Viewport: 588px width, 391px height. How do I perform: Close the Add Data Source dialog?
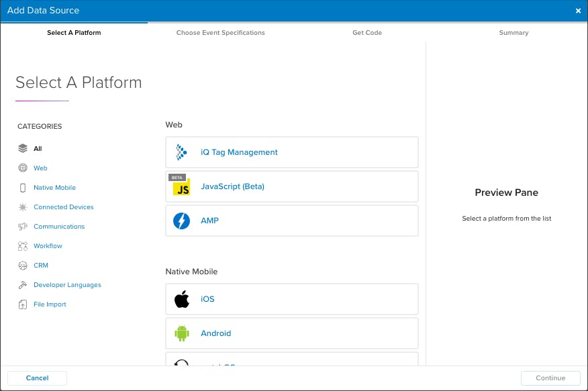click(578, 11)
